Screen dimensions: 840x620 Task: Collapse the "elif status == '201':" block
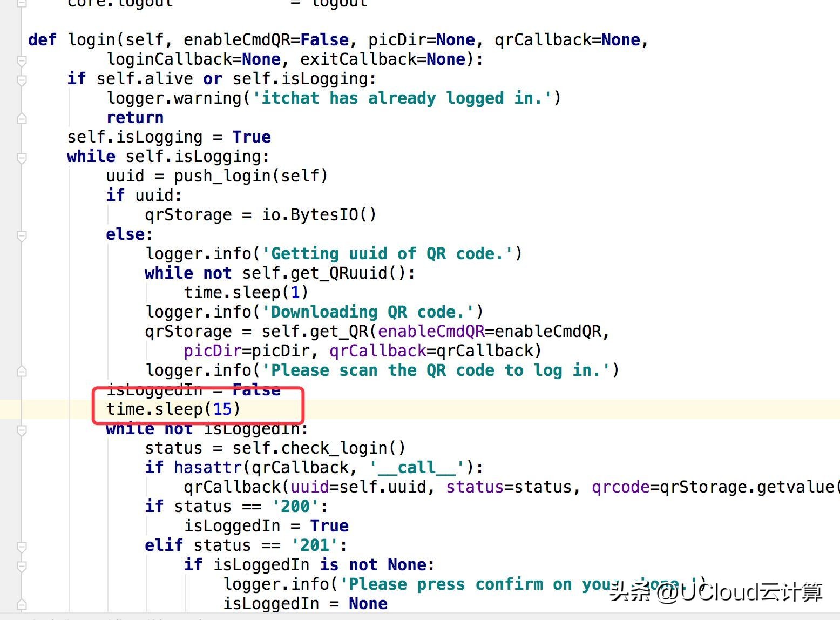pyautogui.click(x=22, y=547)
